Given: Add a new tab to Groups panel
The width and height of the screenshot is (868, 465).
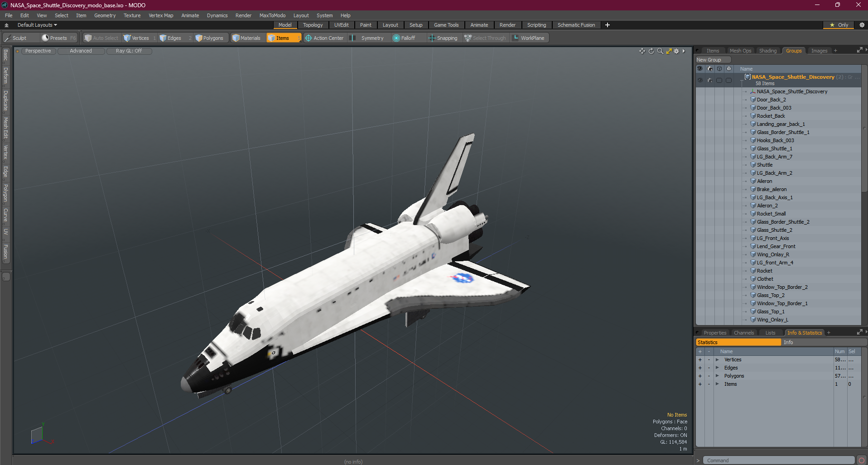Looking at the screenshot, I should point(835,51).
